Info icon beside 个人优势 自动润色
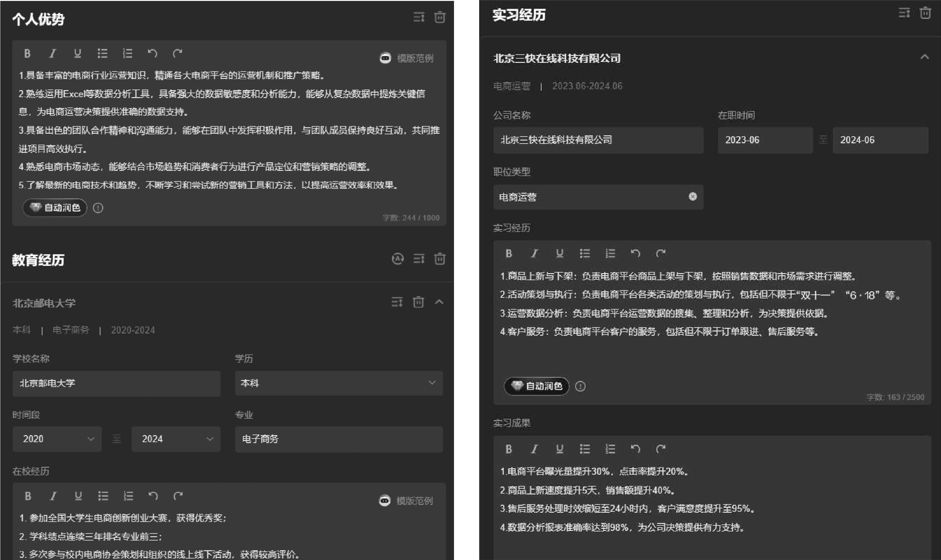Viewport: 941px width, 560px height. point(98,208)
